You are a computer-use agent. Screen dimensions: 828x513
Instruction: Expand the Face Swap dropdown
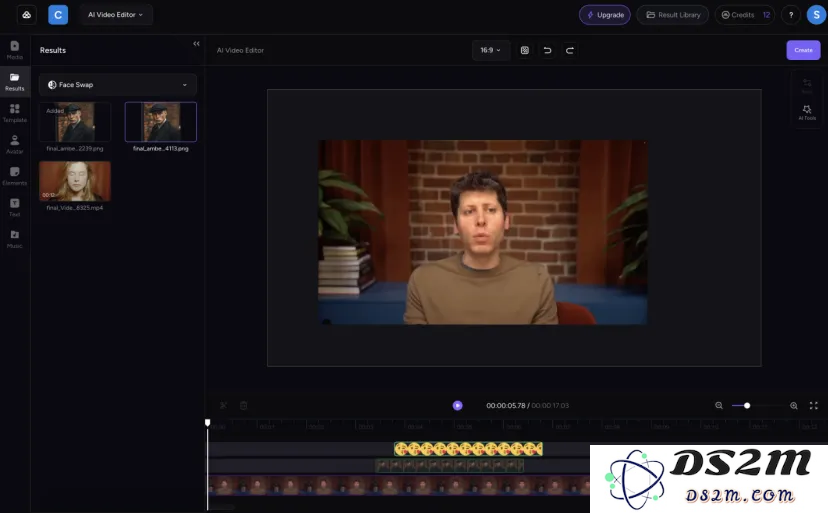pyautogui.click(x=118, y=85)
